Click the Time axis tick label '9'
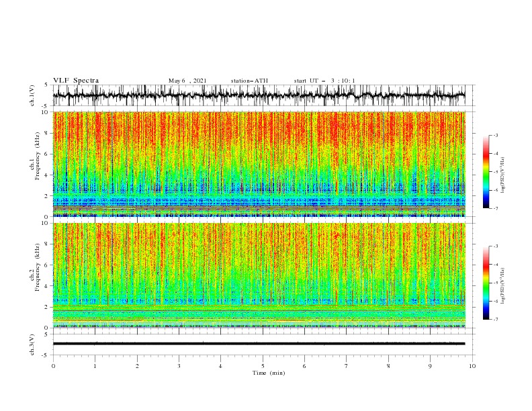 pyautogui.click(x=430, y=366)
